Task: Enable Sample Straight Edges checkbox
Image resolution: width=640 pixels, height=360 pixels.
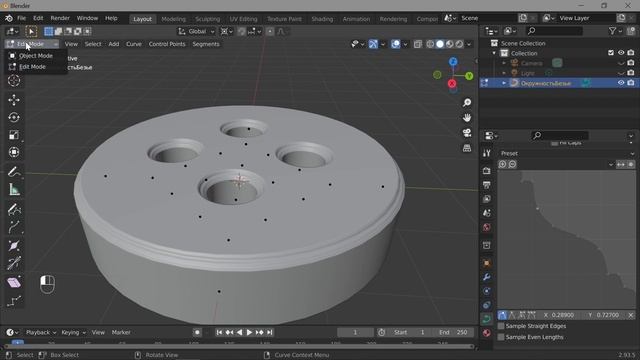Action: coord(501,326)
